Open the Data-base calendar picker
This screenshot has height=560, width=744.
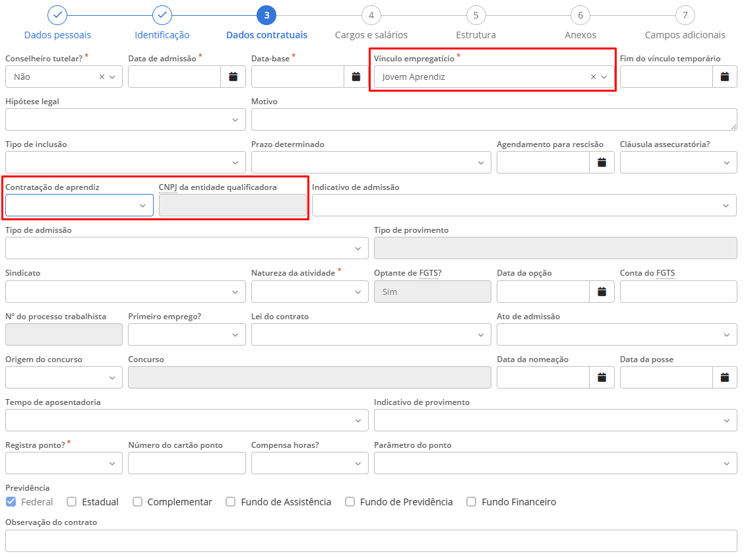tap(356, 77)
